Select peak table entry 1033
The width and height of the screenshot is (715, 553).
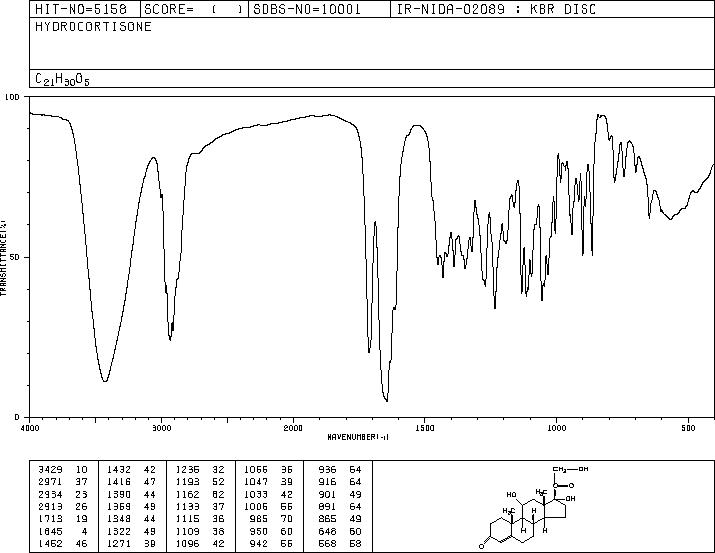[x=256, y=494]
